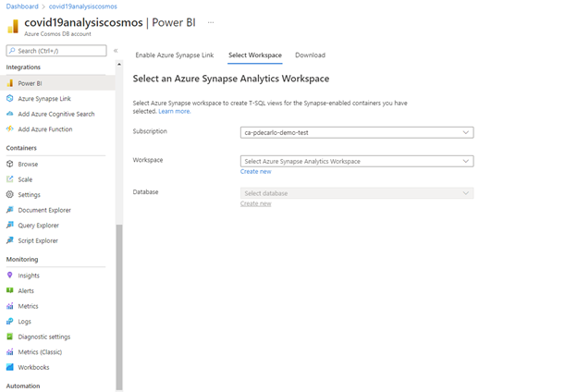Screen dimensions: 577x392
Task: Click the Power BI logo in header
Action: 13,26
